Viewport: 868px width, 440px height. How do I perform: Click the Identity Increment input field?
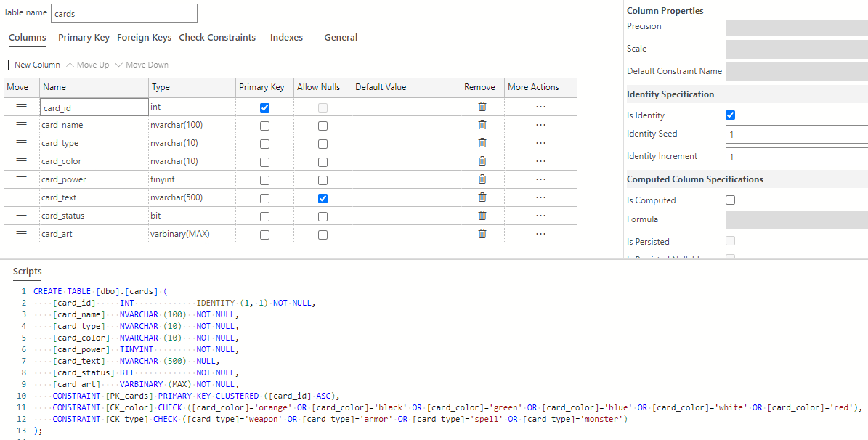click(797, 157)
